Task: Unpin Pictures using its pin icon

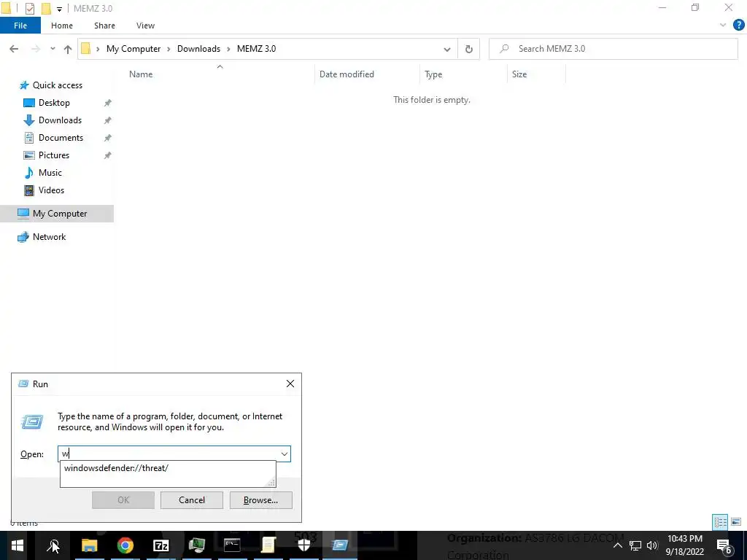Action: coord(108,155)
